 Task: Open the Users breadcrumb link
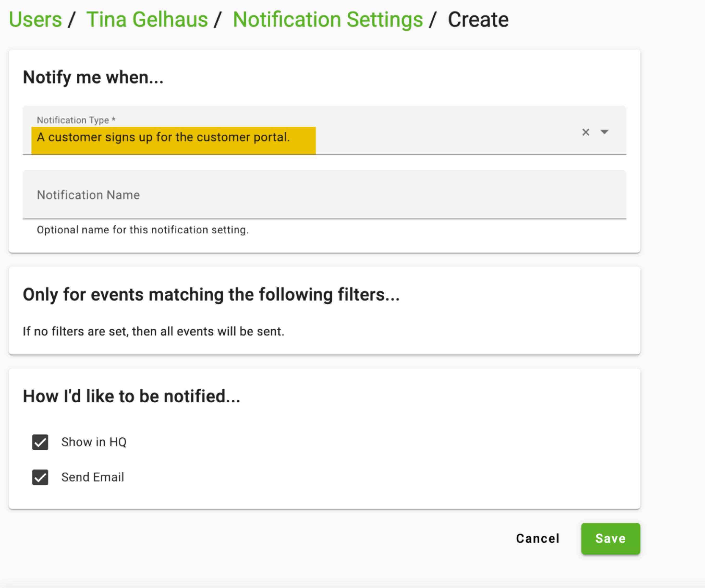pyautogui.click(x=35, y=20)
